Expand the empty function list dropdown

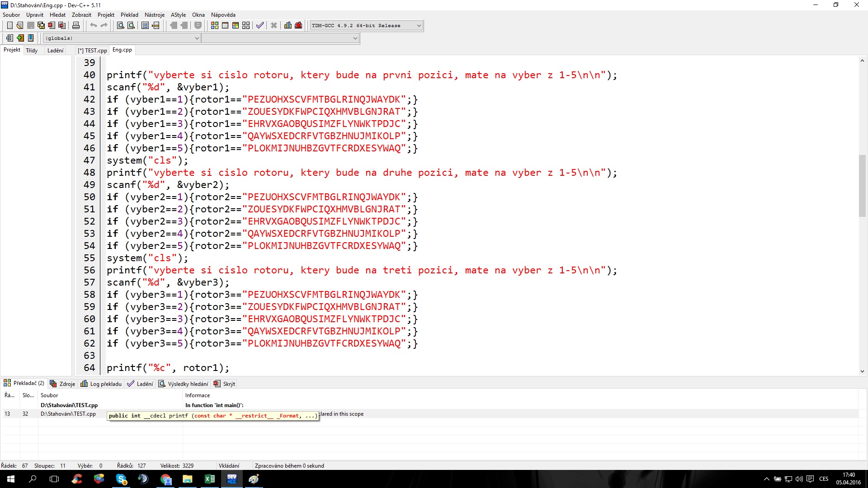355,38
